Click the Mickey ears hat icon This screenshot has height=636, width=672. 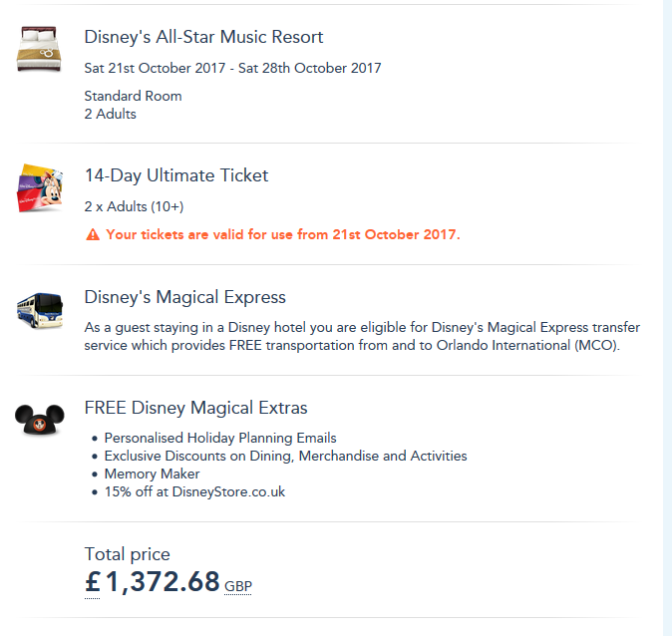[x=39, y=418]
